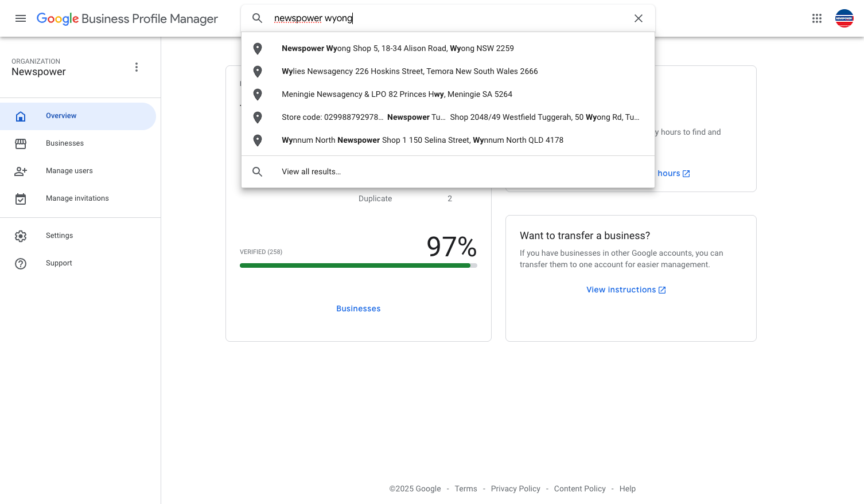Clear the search field with X icon
Viewport: 864px width, 504px height.
click(639, 18)
